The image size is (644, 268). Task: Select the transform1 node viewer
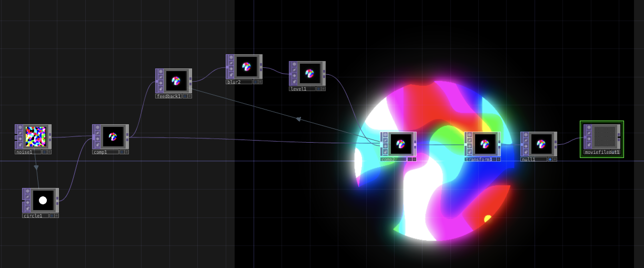click(485, 144)
